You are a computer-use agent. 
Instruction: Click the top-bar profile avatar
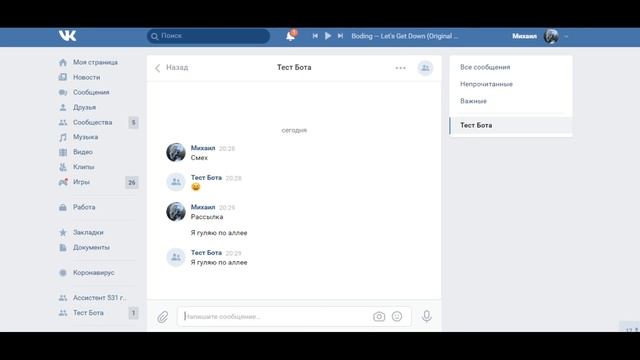click(x=551, y=36)
